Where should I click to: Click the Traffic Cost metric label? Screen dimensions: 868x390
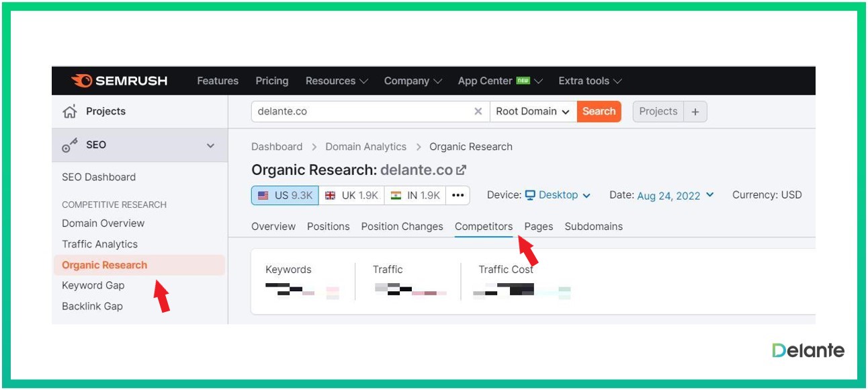(x=506, y=270)
